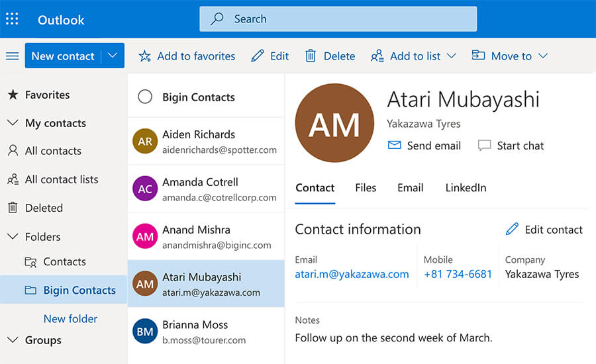Click the All contacts person icon
Screen dimensions: 596x364
[x=13, y=150]
